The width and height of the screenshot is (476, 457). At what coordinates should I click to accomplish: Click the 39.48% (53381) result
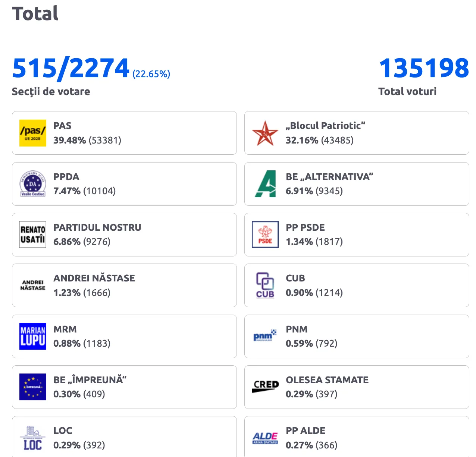click(87, 140)
